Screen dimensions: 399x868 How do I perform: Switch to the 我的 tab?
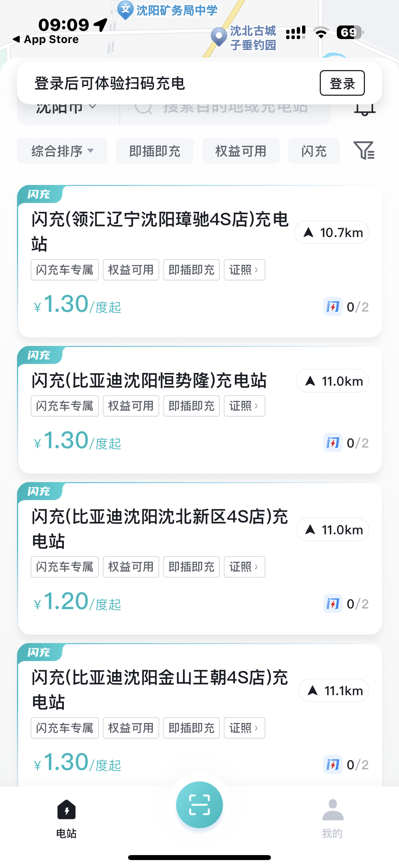[x=332, y=818]
